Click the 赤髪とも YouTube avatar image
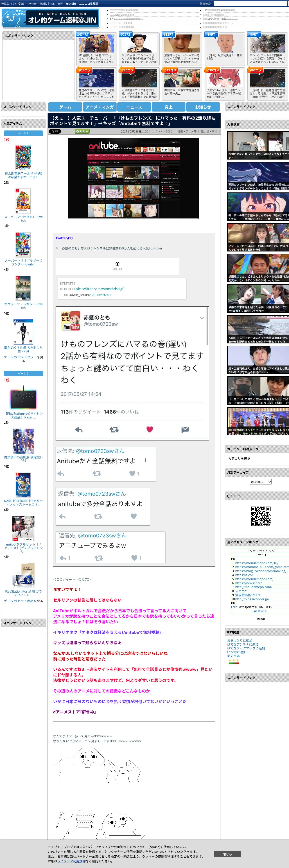 click(71, 321)
